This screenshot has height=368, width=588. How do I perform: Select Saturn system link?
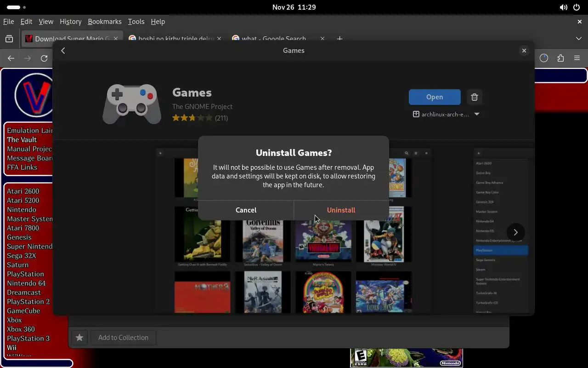pyautogui.click(x=17, y=265)
